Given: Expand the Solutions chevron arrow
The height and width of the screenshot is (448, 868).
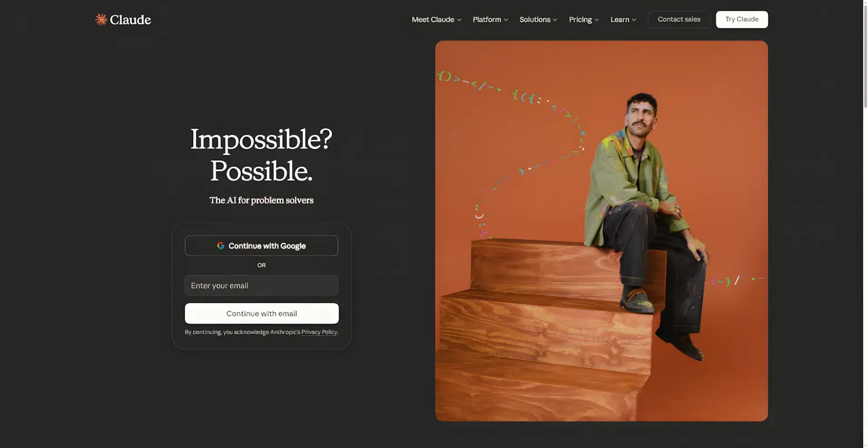Looking at the screenshot, I should 555,20.
